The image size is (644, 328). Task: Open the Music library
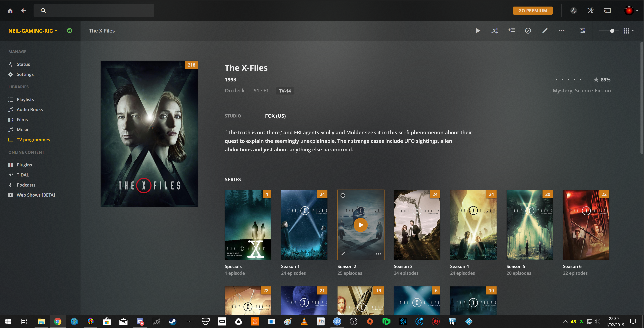[x=23, y=130]
